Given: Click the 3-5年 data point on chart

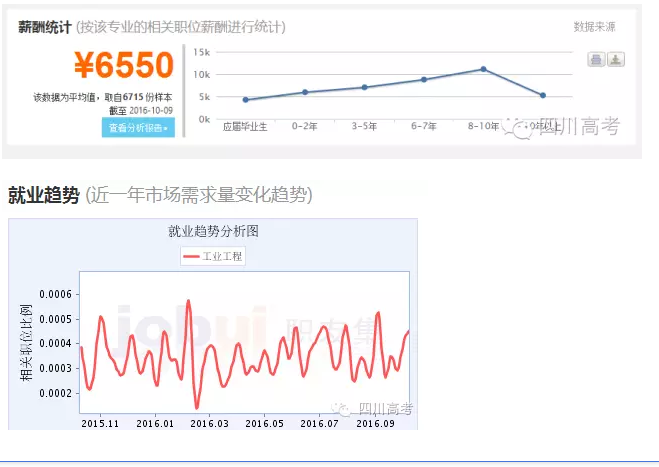Looking at the screenshot, I should click(365, 87).
